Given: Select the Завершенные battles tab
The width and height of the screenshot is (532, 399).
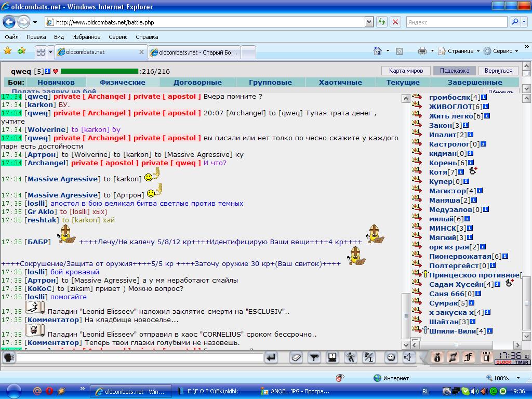Looking at the screenshot, I should pos(475,82).
